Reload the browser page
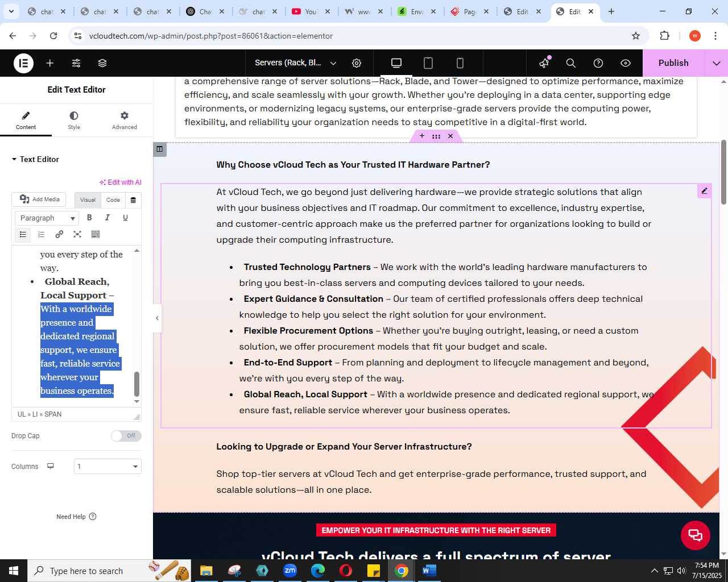 click(x=53, y=36)
